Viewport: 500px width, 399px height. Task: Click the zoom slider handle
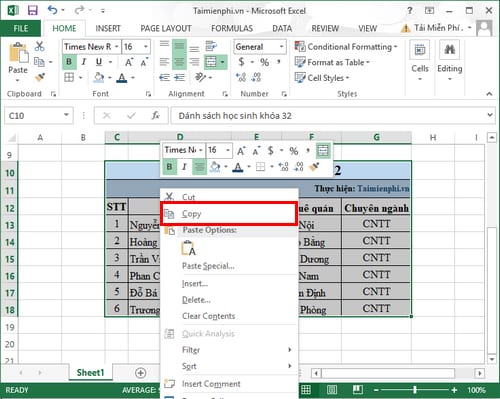pyautogui.click(x=415, y=389)
